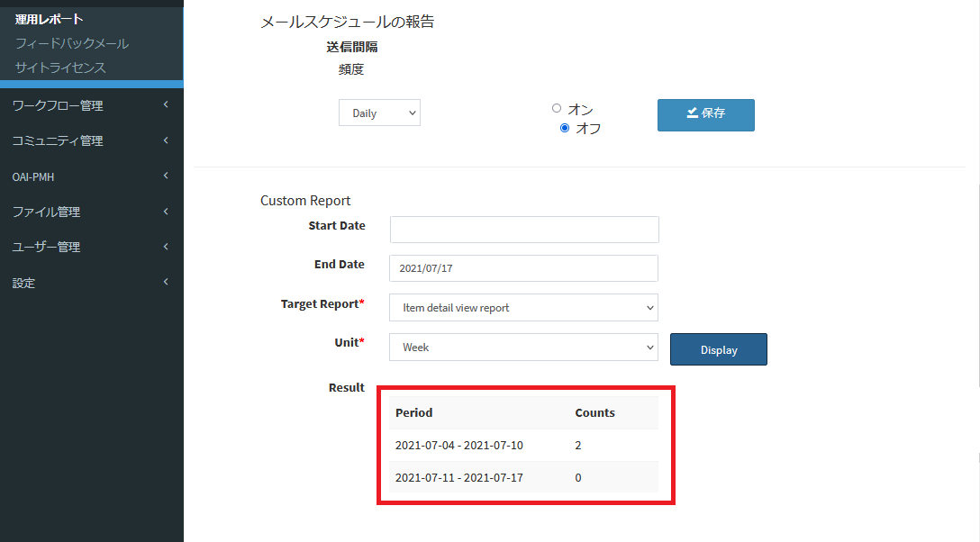Click the Display button
980x542 pixels.
718,349
